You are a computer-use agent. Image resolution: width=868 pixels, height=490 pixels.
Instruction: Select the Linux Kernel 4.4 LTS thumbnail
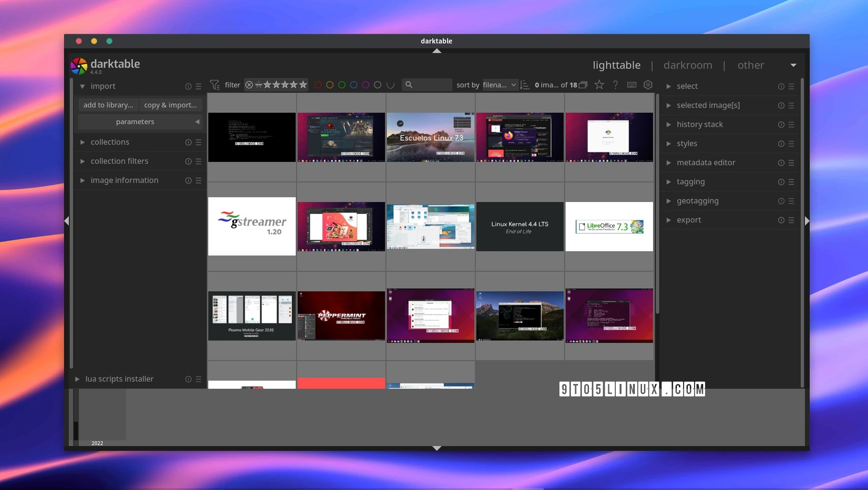(x=520, y=226)
